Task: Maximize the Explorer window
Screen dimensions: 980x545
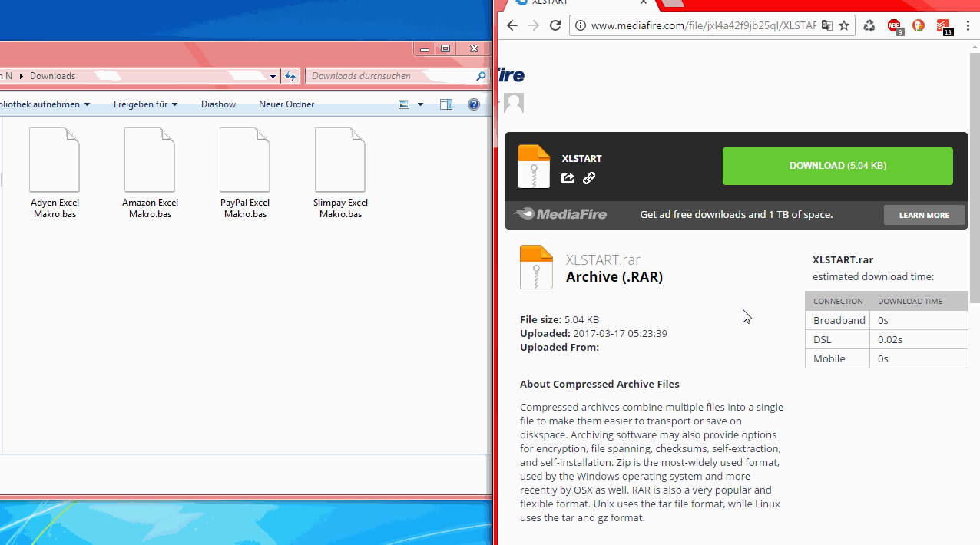Action: click(x=445, y=48)
